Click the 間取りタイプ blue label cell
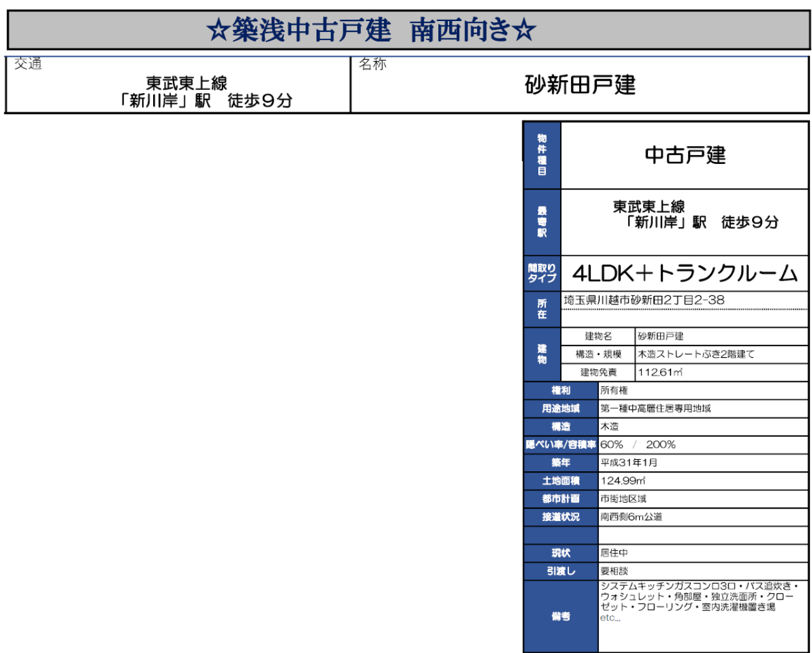Image resolution: width=812 pixels, height=653 pixels. (x=542, y=274)
